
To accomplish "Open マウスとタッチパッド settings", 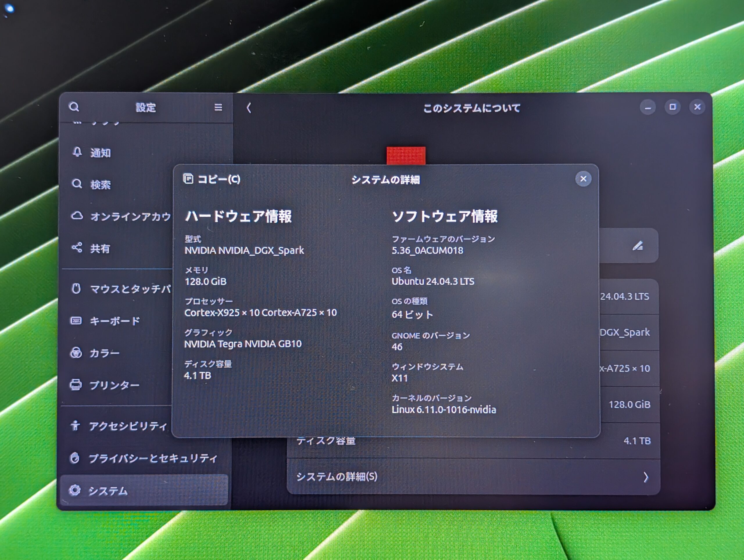I will pyautogui.click(x=130, y=289).
